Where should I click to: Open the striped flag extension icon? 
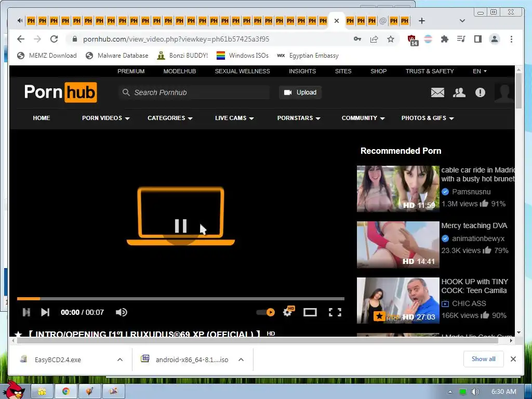[x=428, y=39]
